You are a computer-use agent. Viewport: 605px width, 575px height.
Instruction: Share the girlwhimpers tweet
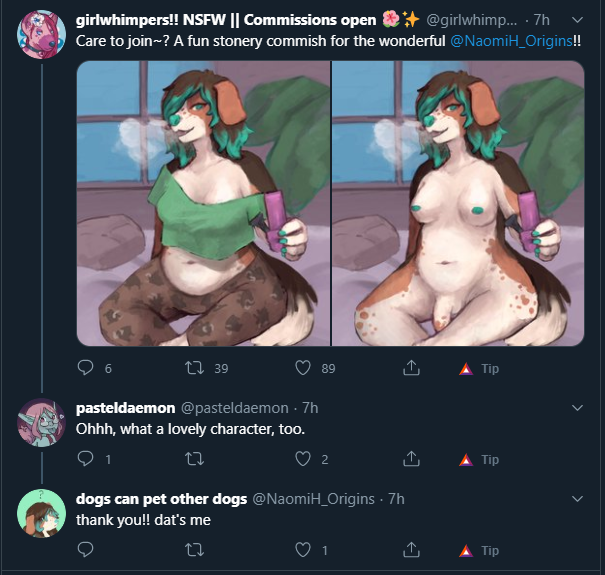click(411, 368)
